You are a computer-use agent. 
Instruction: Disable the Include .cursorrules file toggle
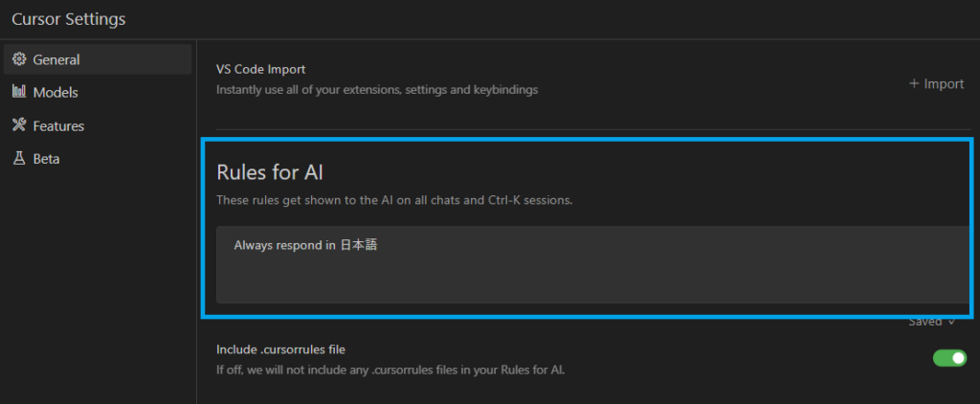coord(949,358)
